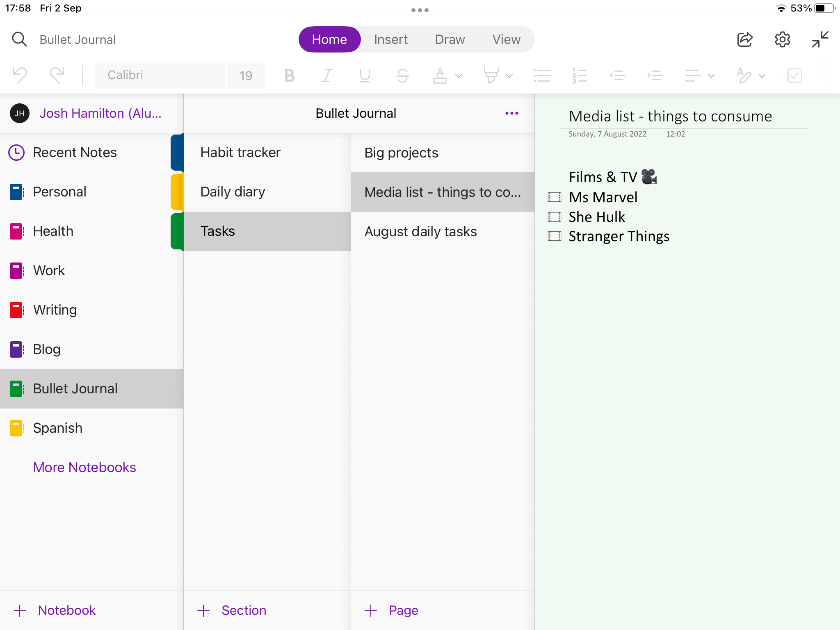Image resolution: width=840 pixels, height=630 pixels.
Task: Open the Media list page
Action: coord(443,192)
